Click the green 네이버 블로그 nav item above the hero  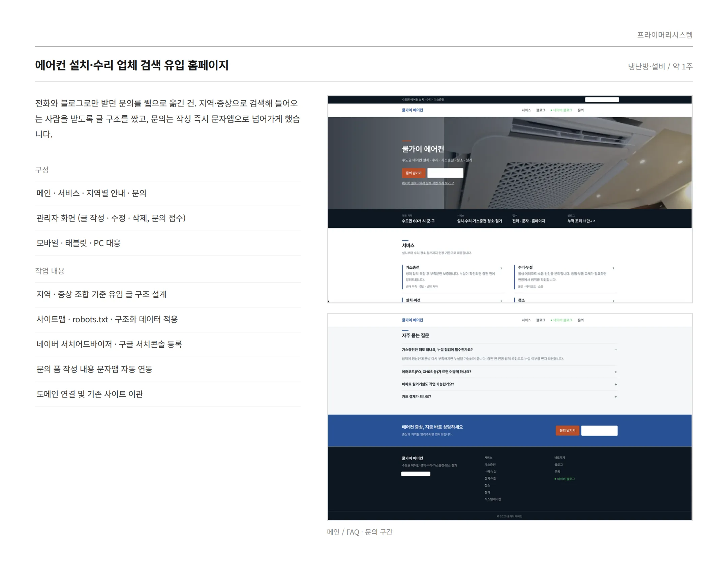[561, 110]
